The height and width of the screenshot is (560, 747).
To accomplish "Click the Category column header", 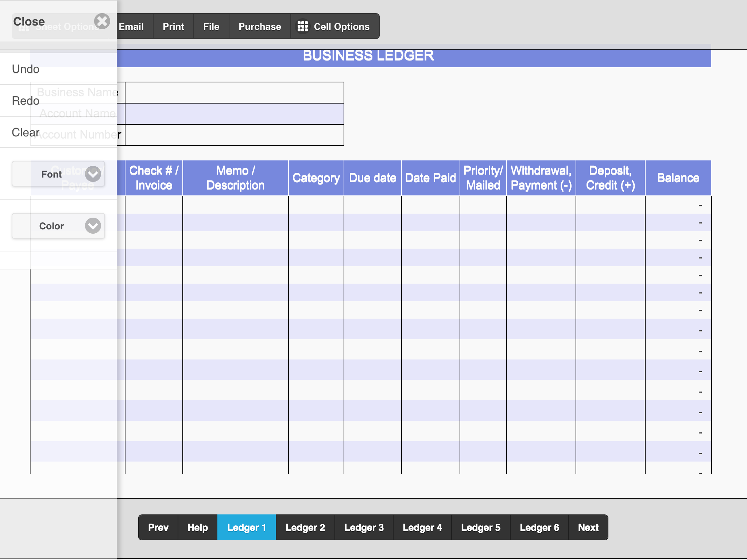I will pyautogui.click(x=316, y=178).
